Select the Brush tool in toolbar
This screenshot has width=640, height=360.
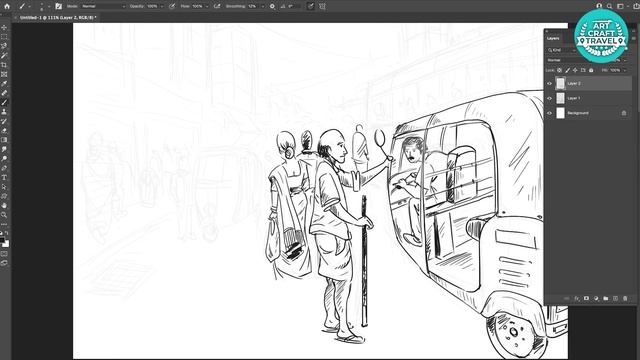4,102
